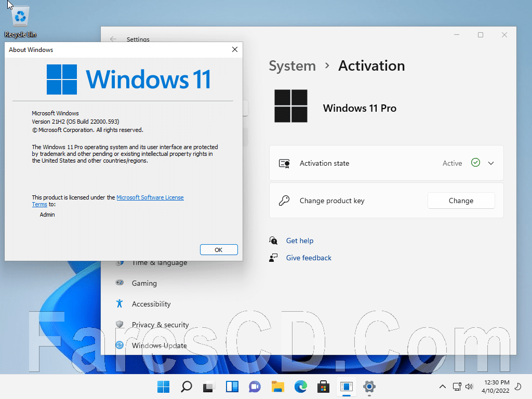Open taskbar Search magnifier

(187, 387)
